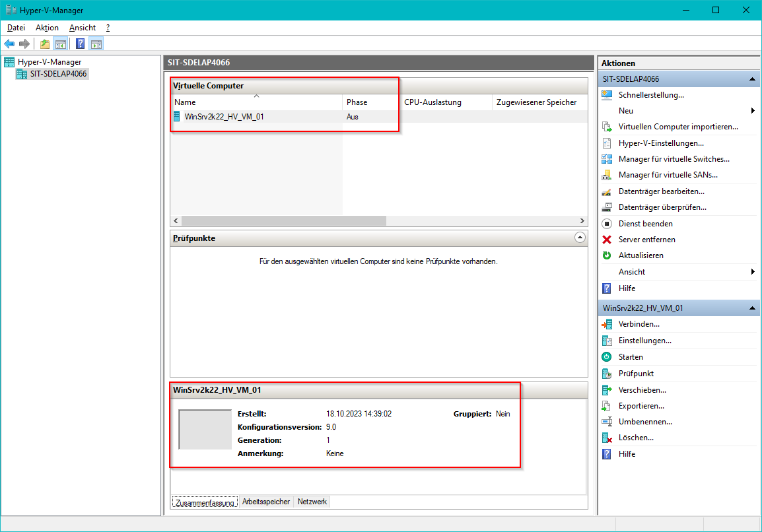This screenshot has width=762, height=532.
Task: Expand the Neu submenu arrow
Action: 753,111
